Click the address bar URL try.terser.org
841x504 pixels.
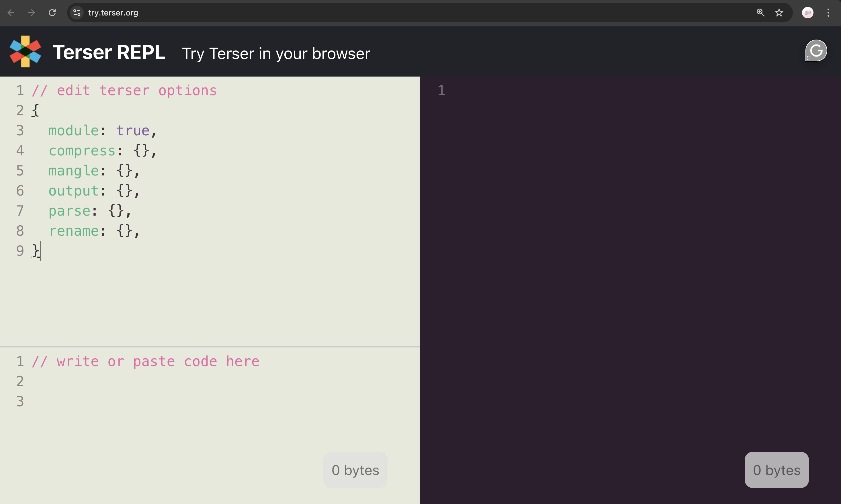pos(113,13)
